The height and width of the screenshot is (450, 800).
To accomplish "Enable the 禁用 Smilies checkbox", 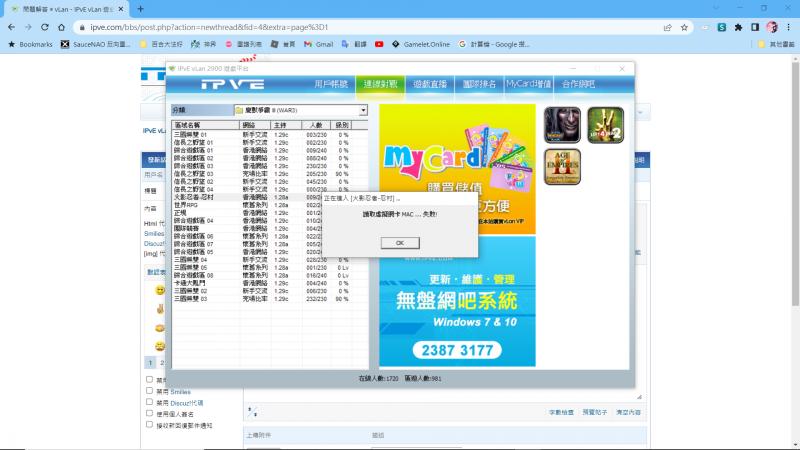I will (x=150, y=392).
